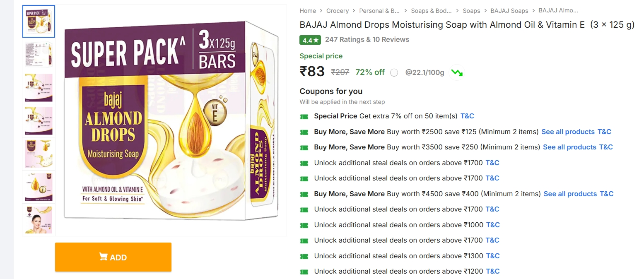The height and width of the screenshot is (279, 644).
Task: Open T&C for the Special Price coupon
Action: [x=467, y=116]
